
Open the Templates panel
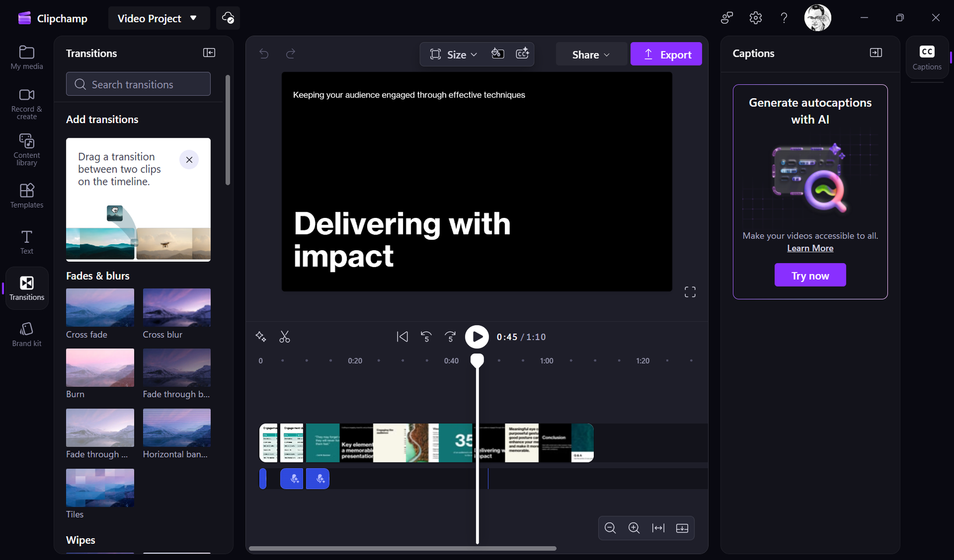pos(26,195)
